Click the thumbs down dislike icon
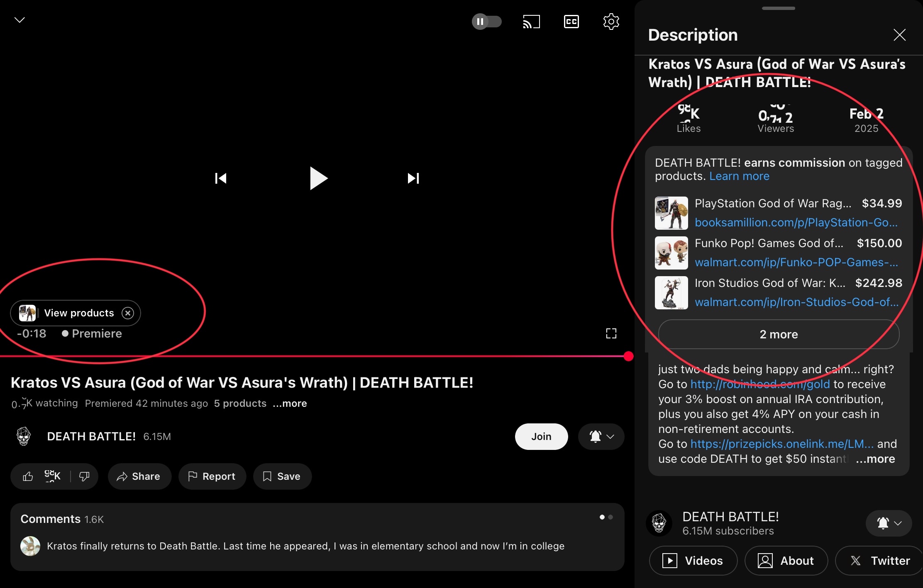The height and width of the screenshot is (588, 923). pyautogui.click(x=84, y=476)
